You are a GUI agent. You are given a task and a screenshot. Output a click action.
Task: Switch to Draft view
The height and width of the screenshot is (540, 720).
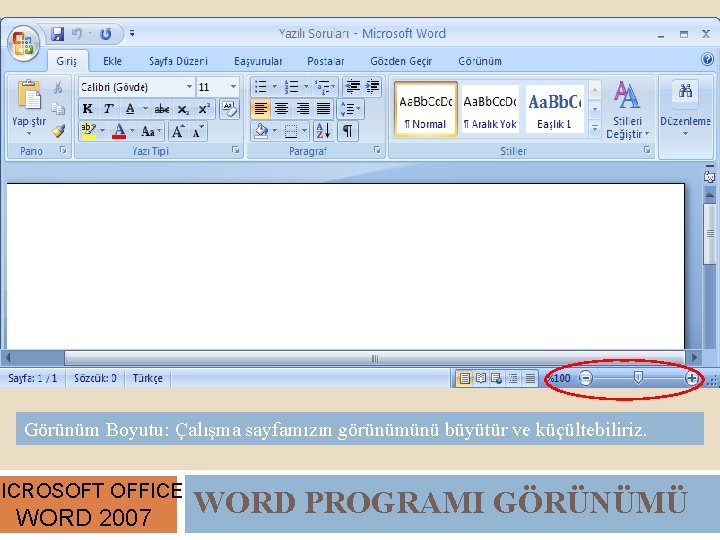click(x=530, y=378)
